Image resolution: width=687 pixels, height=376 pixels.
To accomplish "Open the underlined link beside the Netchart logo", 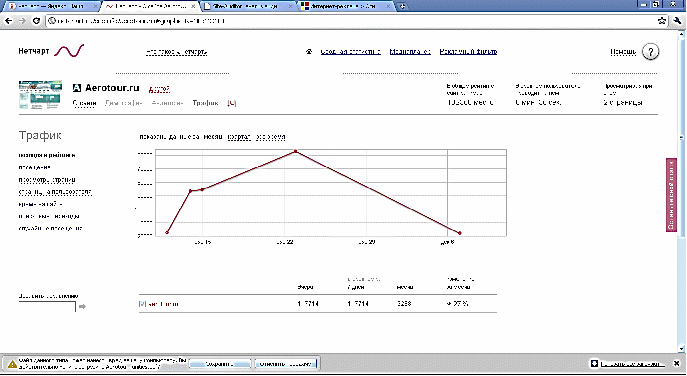I will (176, 52).
